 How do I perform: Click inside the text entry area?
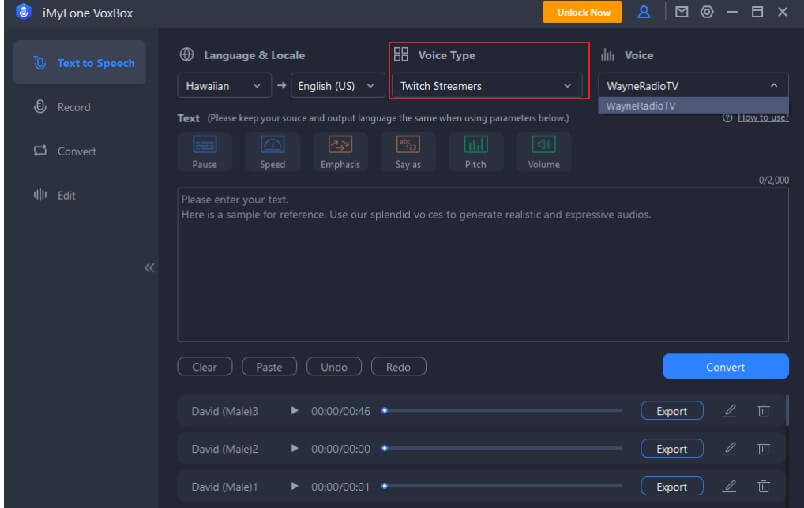483,265
